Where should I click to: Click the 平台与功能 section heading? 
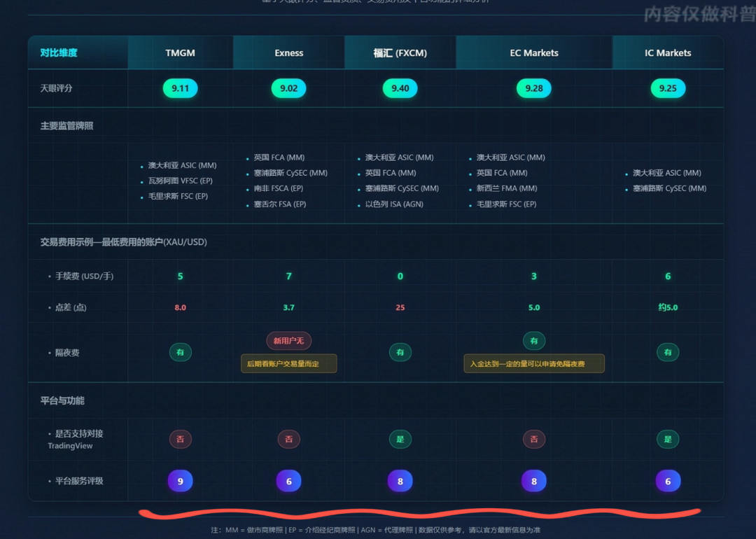pyautogui.click(x=62, y=401)
